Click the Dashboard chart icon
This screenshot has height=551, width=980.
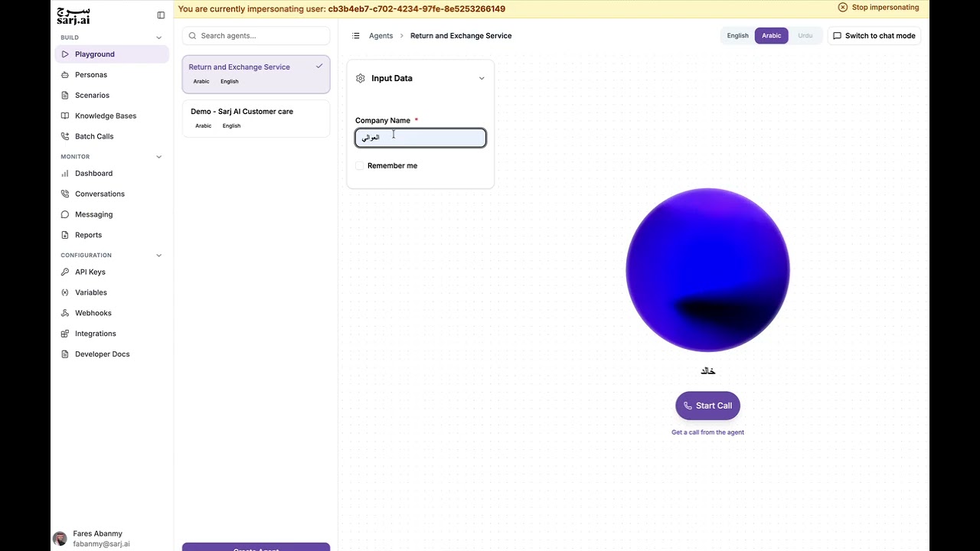(66, 174)
